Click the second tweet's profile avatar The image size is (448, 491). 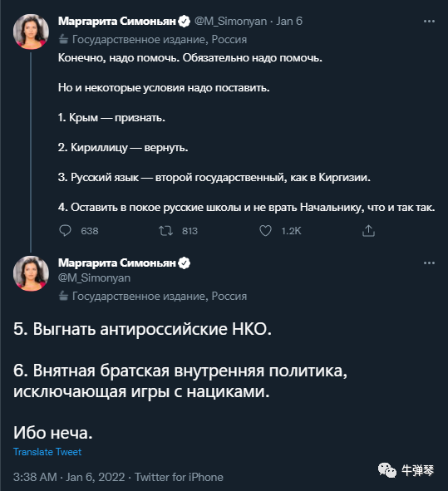tap(31, 273)
